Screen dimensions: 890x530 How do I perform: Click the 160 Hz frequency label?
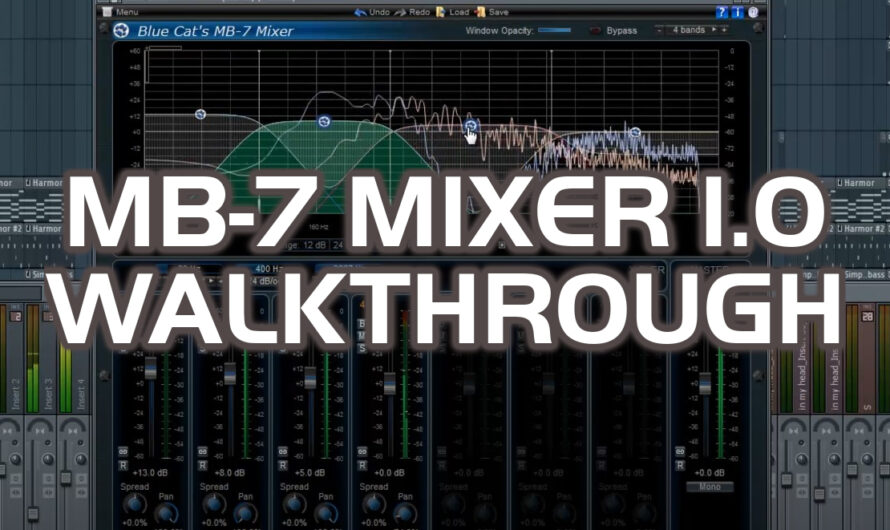click(x=318, y=228)
